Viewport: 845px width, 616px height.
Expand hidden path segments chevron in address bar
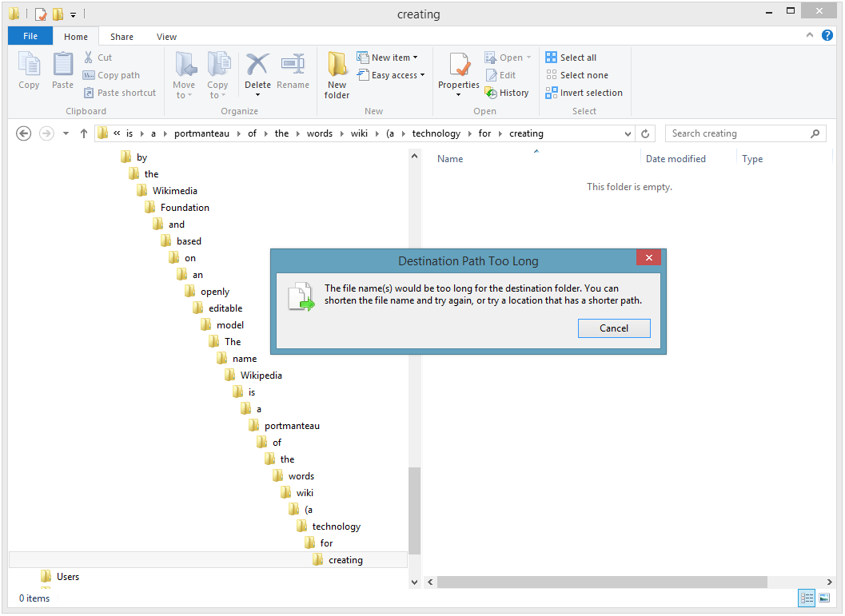[x=117, y=133]
